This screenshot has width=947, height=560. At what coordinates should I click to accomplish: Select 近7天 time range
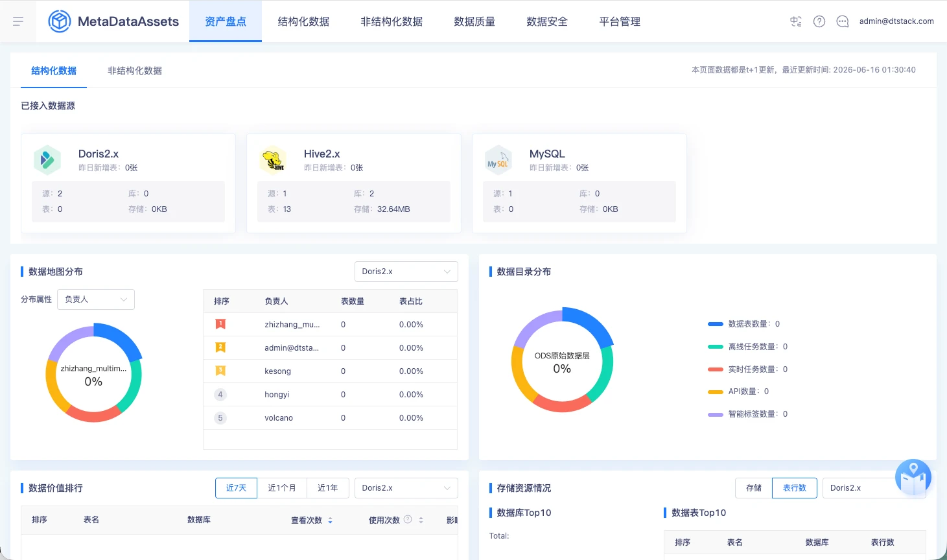(x=237, y=488)
